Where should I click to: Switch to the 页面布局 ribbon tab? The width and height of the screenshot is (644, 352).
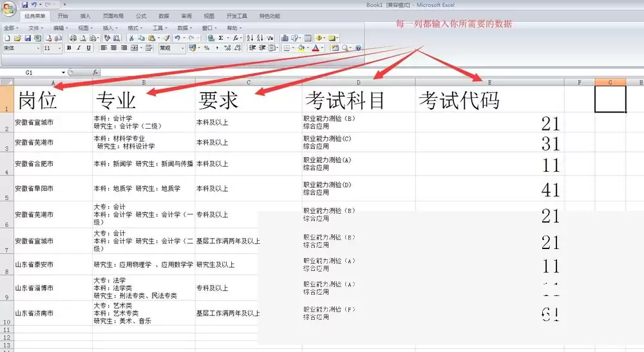point(113,16)
